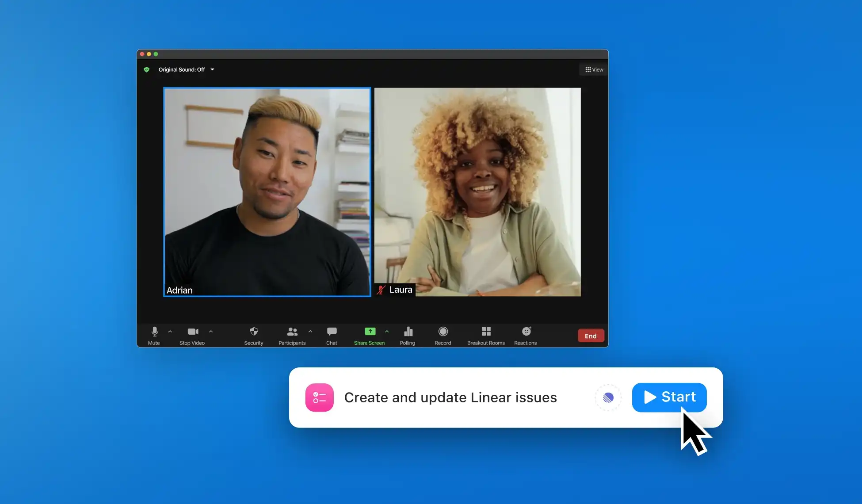Click Stop Video camera icon
The height and width of the screenshot is (504, 862).
pyautogui.click(x=193, y=332)
